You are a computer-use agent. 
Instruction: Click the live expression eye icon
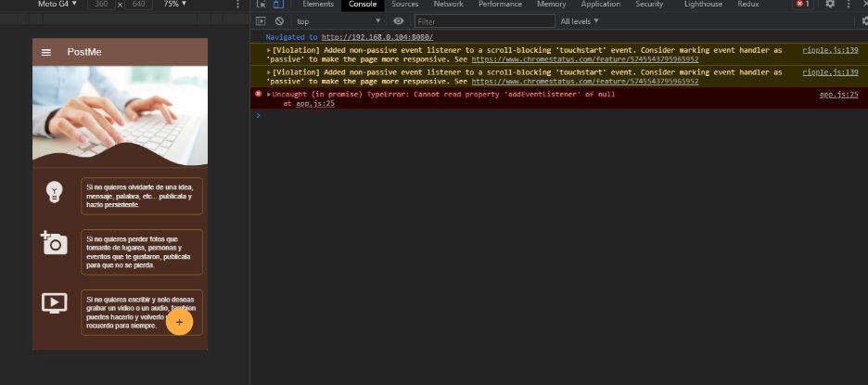(x=398, y=20)
